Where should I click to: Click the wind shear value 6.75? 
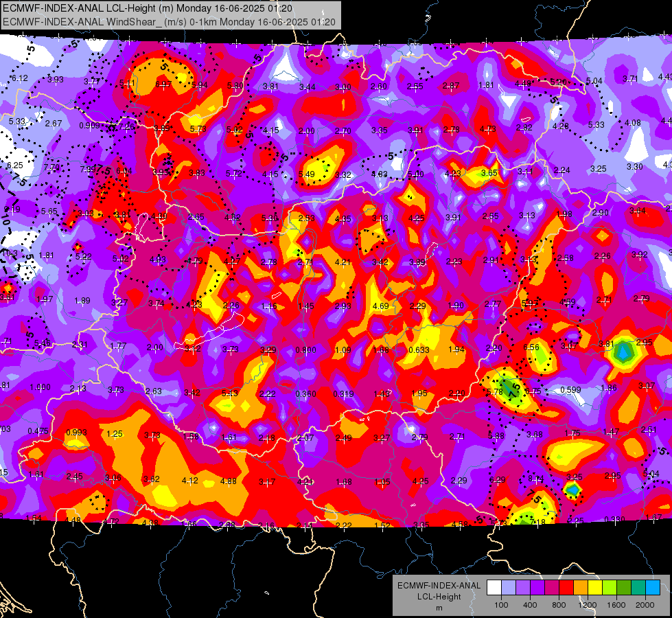point(533,391)
